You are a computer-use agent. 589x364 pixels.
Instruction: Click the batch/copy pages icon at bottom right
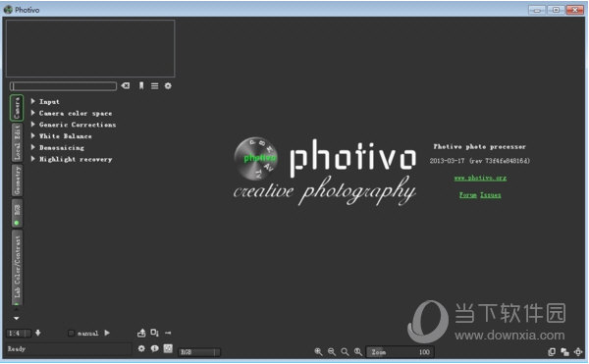(x=552, y=352)
